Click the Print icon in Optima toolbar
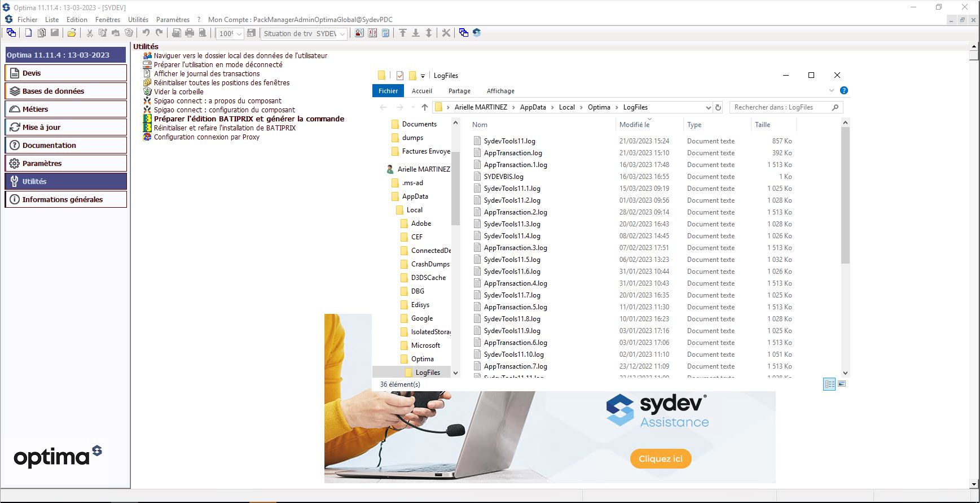This screenshot has height=503, width=980. (x=190, y=33)
